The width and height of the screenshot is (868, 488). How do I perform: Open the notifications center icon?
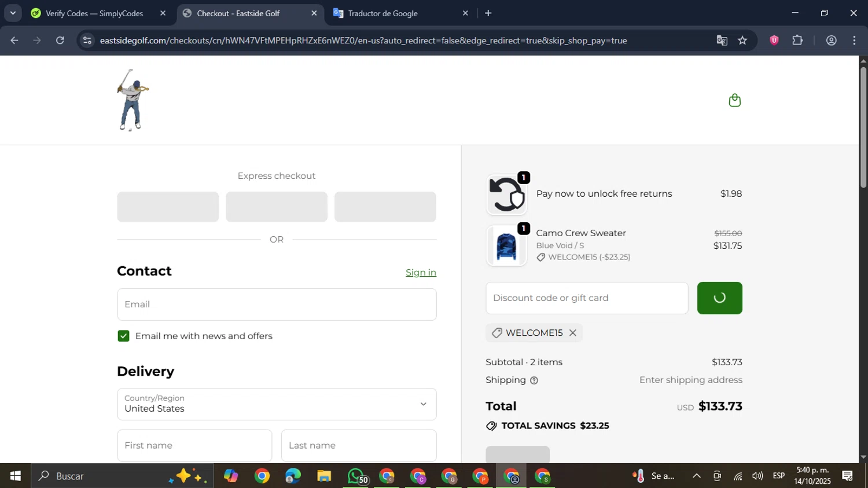[848, 476]
